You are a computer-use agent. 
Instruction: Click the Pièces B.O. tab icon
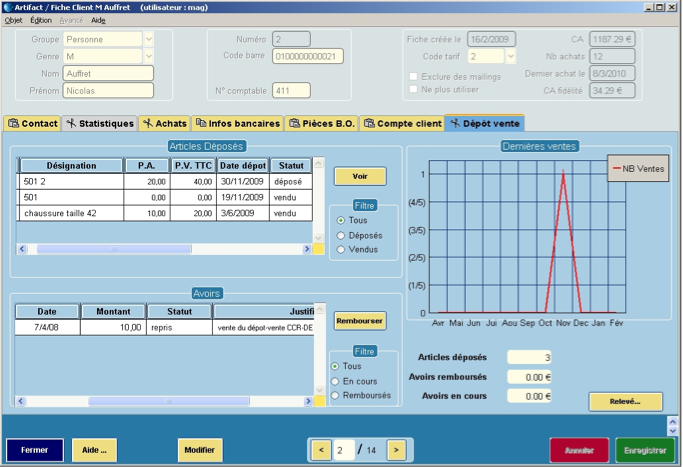294,123
